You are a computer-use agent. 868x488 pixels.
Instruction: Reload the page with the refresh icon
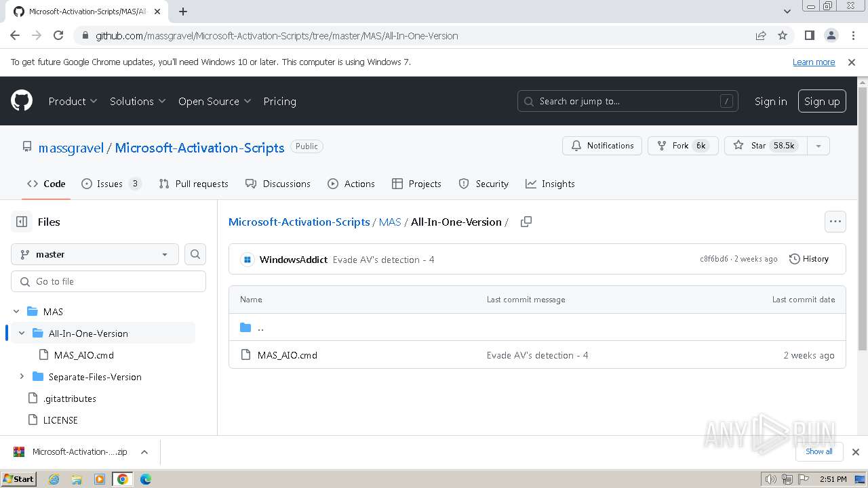[x=58, y=35]
